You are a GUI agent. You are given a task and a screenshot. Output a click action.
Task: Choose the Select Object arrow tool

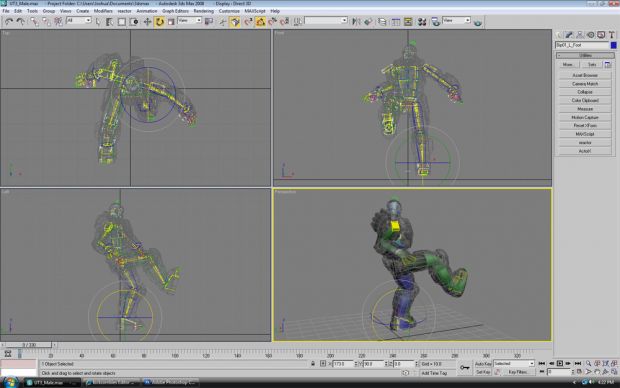click(98, 22)
